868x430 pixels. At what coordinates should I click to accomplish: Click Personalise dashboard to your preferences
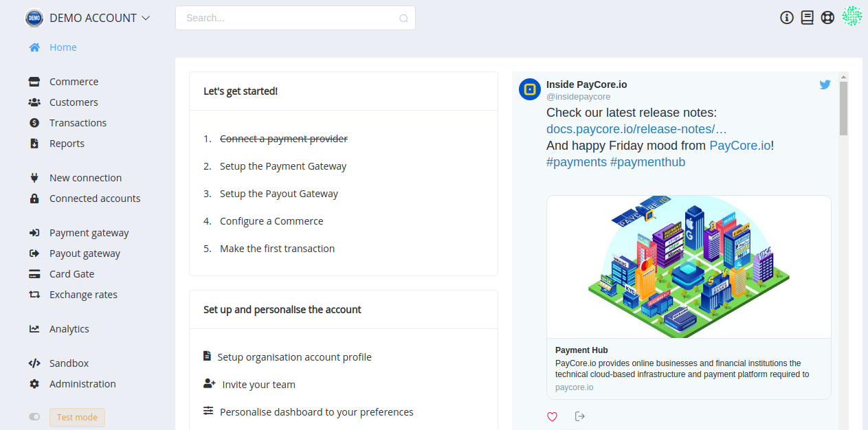pyautogui.click(x=317, y=412)
